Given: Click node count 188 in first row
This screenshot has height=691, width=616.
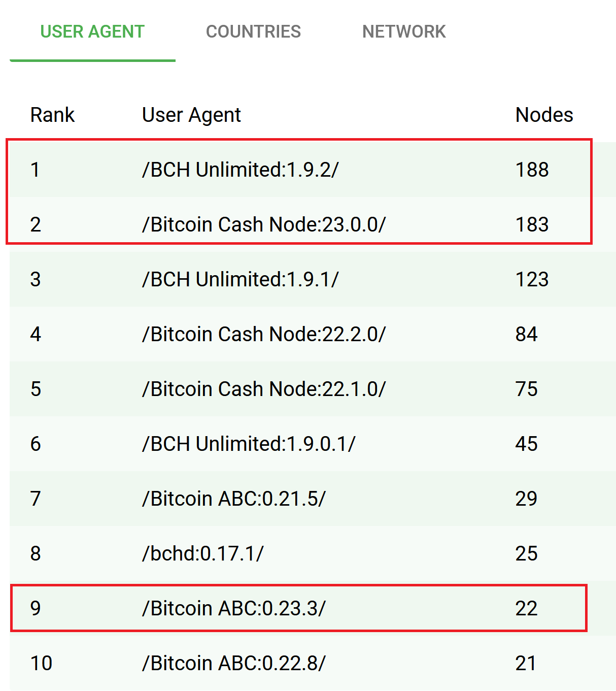Looking at the screenshot, I should 532,170.
